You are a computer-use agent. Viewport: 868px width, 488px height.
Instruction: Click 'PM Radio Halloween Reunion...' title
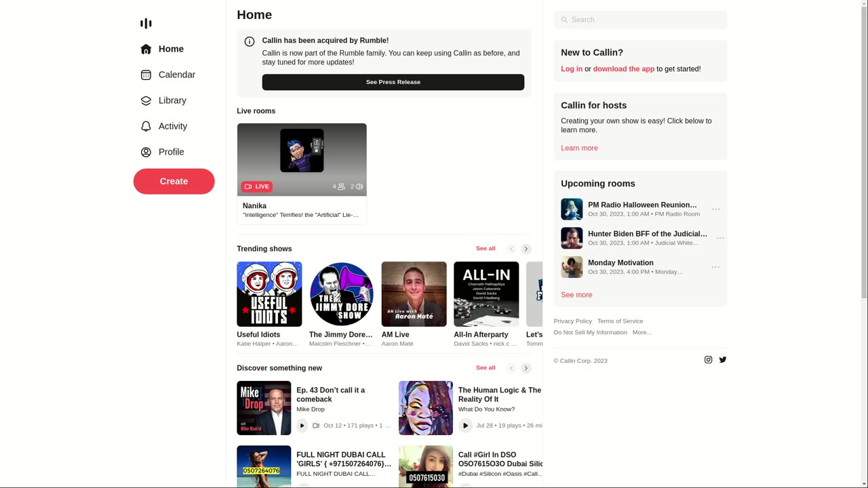tap(642, 205)
